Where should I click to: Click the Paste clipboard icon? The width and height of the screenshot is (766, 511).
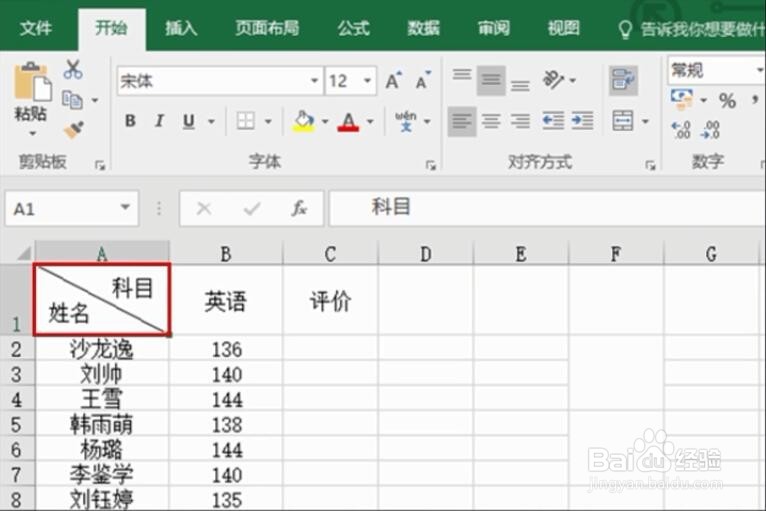32,82
